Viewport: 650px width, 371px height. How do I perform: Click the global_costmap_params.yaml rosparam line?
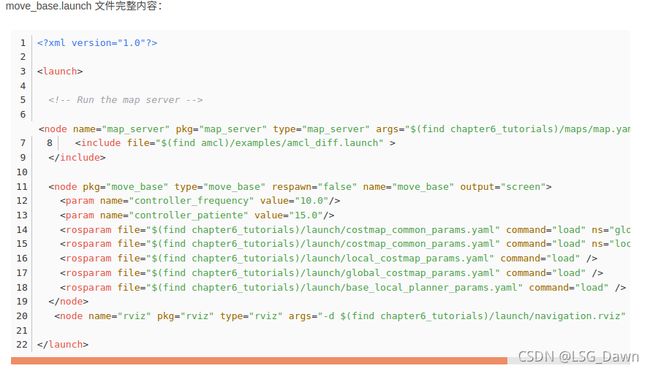[x=331, y=273]
